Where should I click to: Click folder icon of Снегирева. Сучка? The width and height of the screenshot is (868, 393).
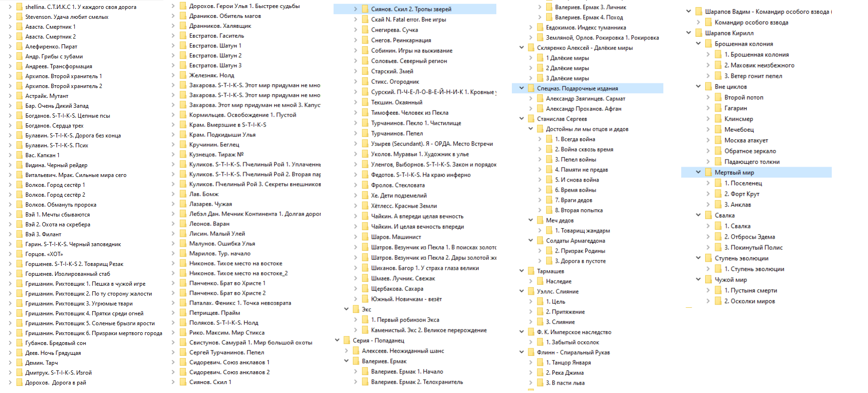(365, 30)
